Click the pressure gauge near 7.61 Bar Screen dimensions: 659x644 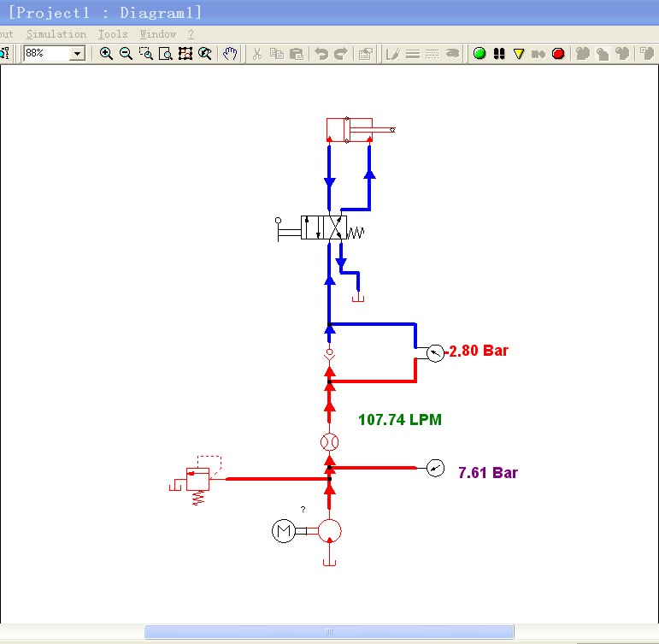click(435, 468)
